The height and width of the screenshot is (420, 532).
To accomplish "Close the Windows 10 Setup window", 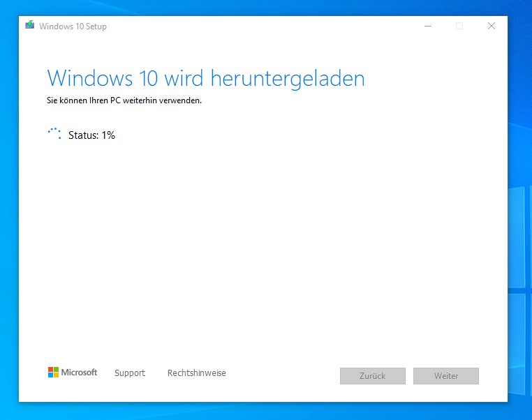I will pos(492,26).
